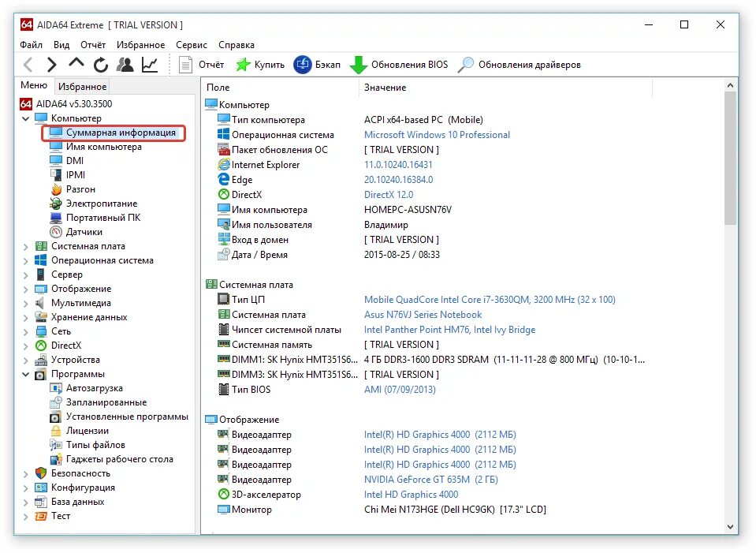
Task: Open the Файл menu
Action: pyautogui.click(x=31, y=45)
